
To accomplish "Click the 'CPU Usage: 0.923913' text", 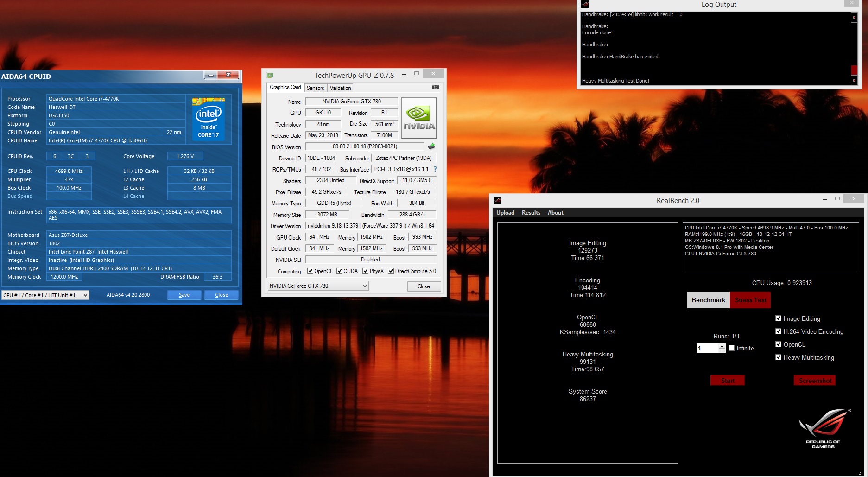I will (x=782, y=283).
